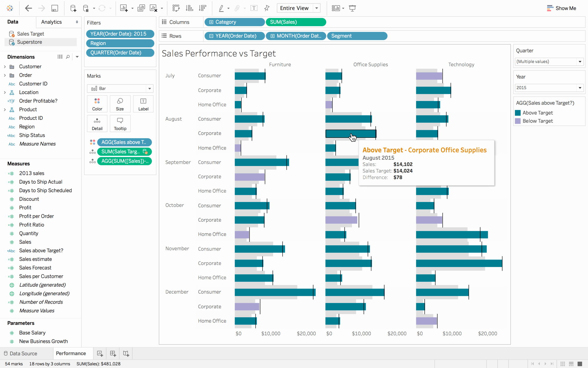Expand the Quarter filter dropdown

(x=580, y=62)
